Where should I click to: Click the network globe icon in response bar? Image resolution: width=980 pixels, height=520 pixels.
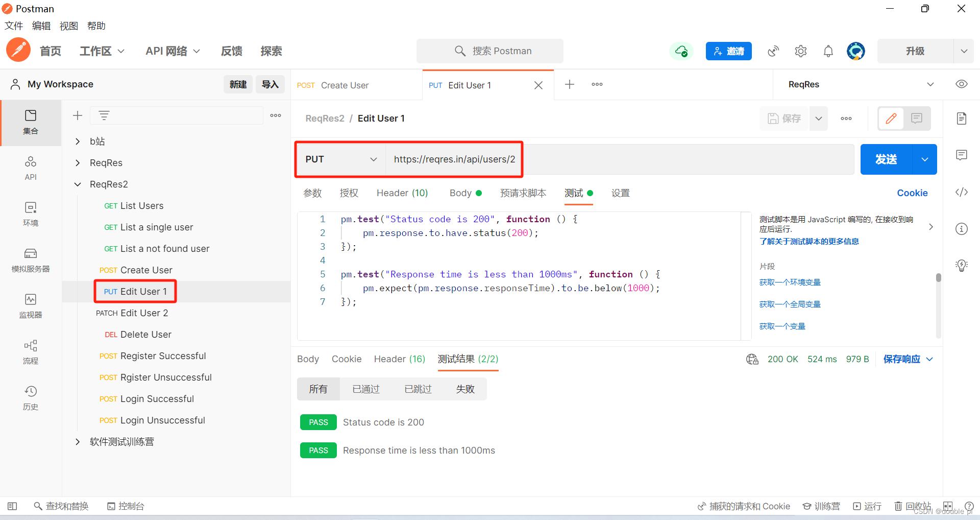[752, 359]
